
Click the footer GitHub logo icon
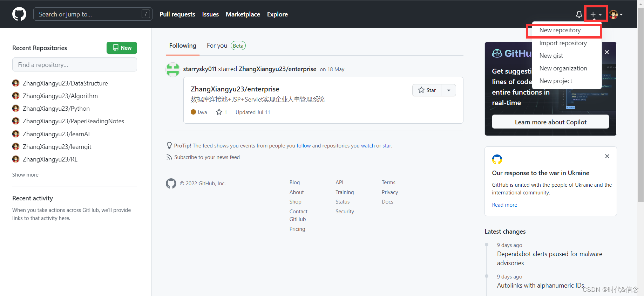click(171, 184)
